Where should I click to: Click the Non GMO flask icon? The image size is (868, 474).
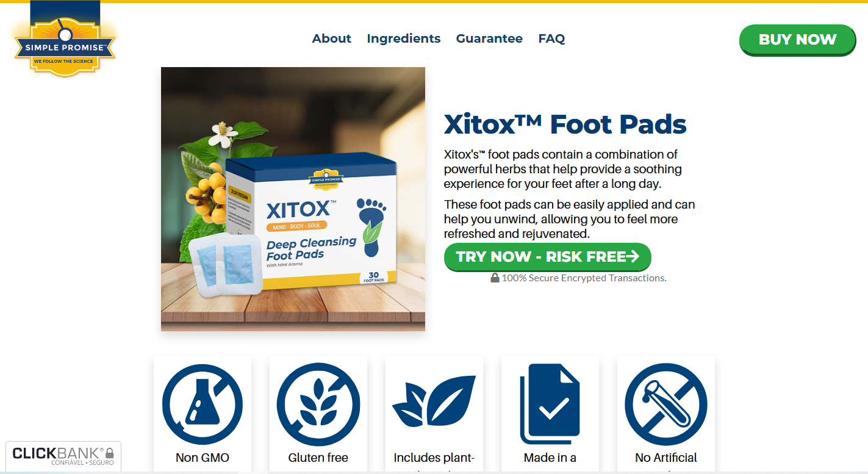(x=203, y=404)
